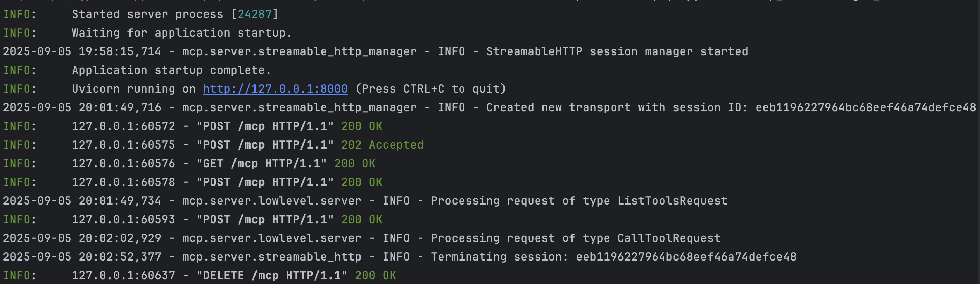Screen dimensions: 980x284
Task: Click the "DELETE /mcp HTTP/1.1" request
Action: click(x=272, y=275)
